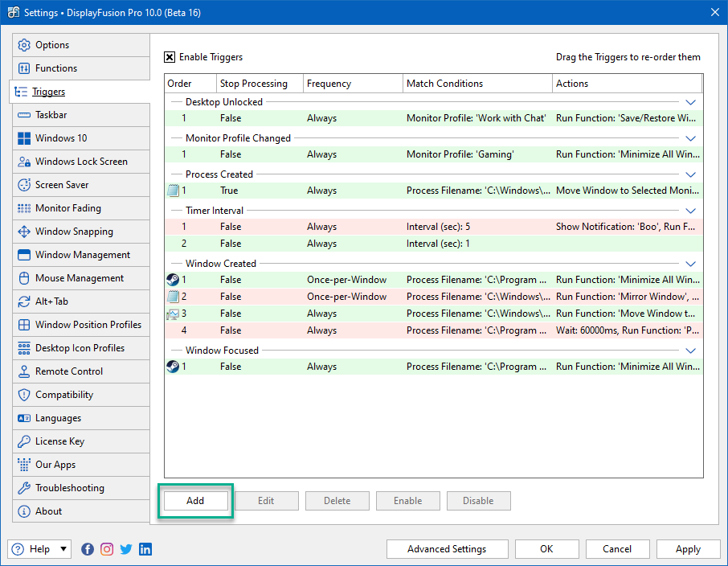Open the LinkedIn link icon
Image resolution: width=728 pixels, height=566 pixels.
[x=145, y=549]
